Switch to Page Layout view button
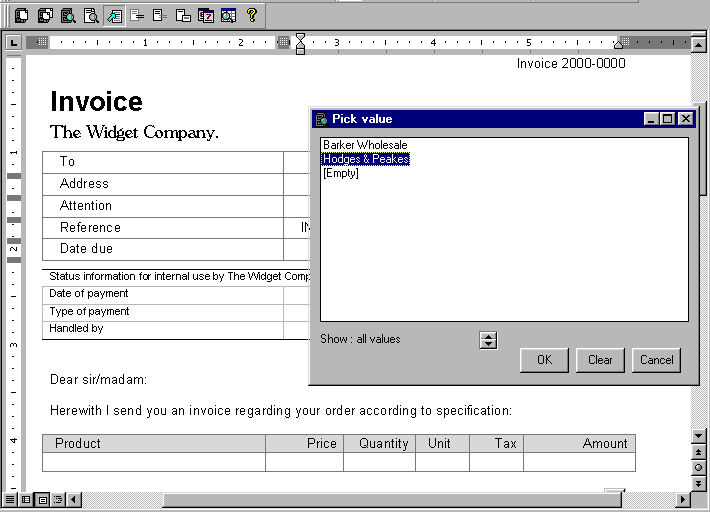 click(43, 500)
